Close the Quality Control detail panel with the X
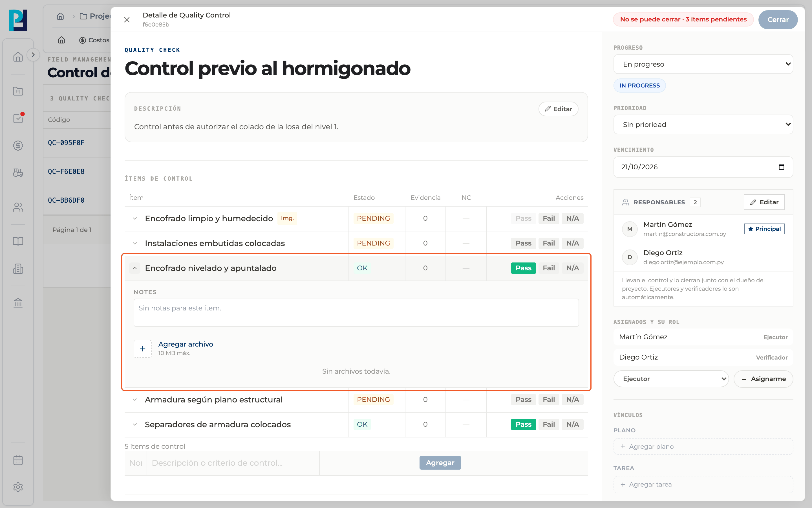812x508 pixels. (x=127, y=20)
